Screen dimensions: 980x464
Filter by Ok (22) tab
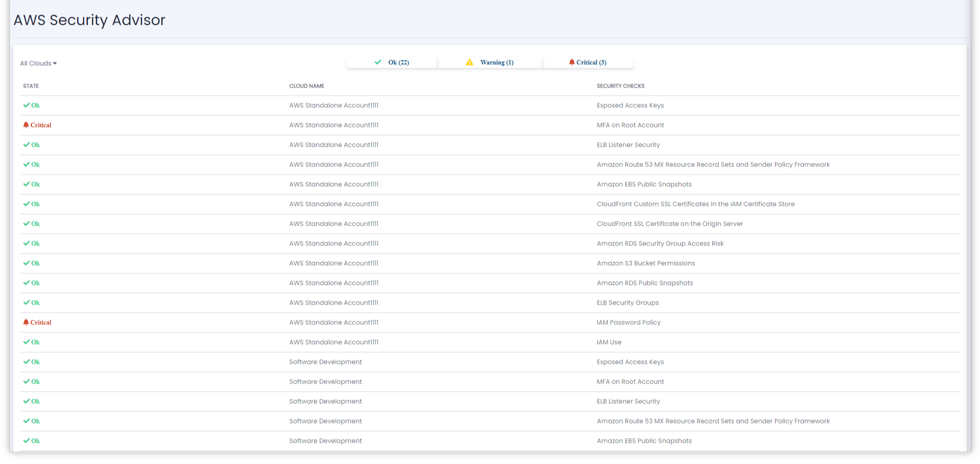coord(392,62)
